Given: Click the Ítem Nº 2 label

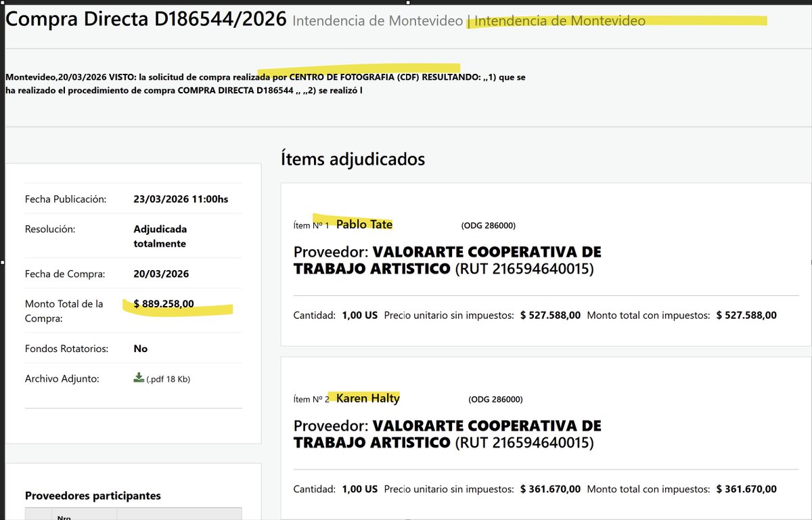Looking at the screenshot, I should point(311,399).
